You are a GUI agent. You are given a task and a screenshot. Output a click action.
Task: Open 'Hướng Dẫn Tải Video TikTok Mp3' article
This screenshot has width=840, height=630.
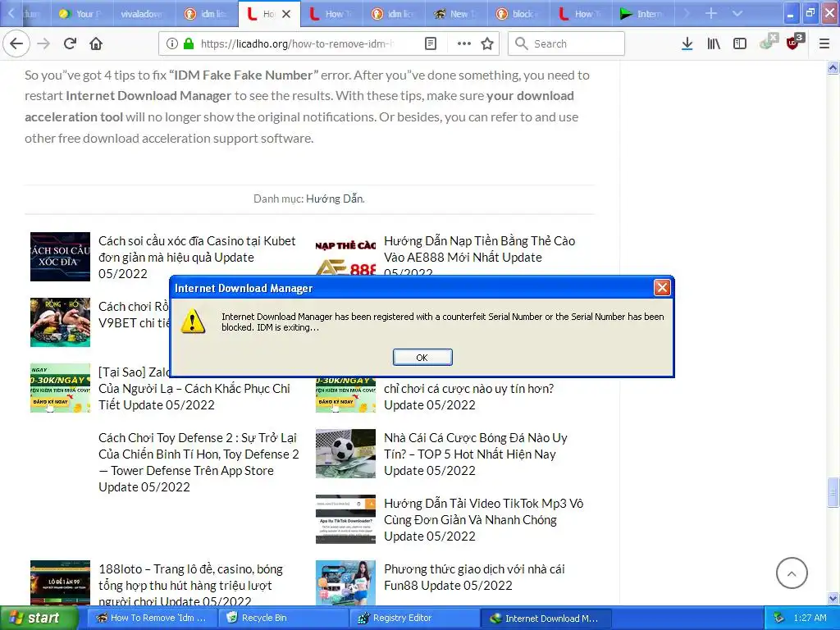484,519
